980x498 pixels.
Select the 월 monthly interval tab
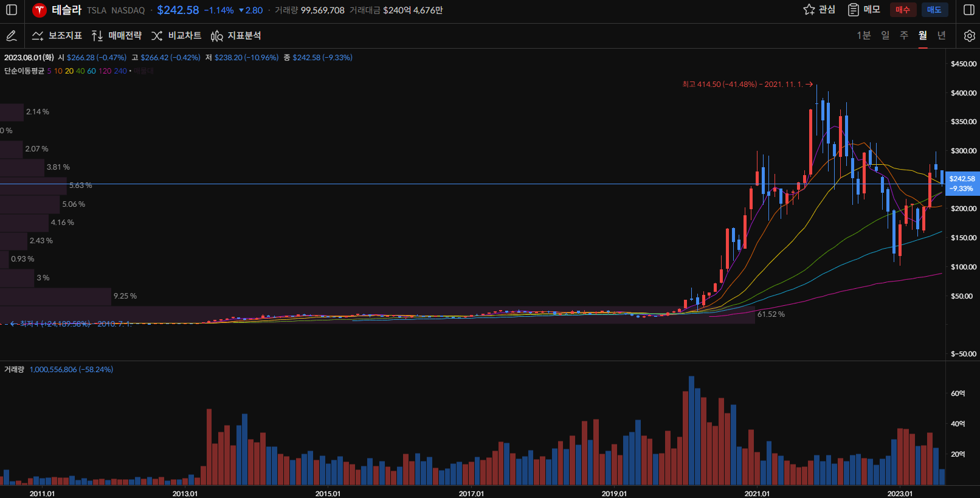click(x=923, y=35)
